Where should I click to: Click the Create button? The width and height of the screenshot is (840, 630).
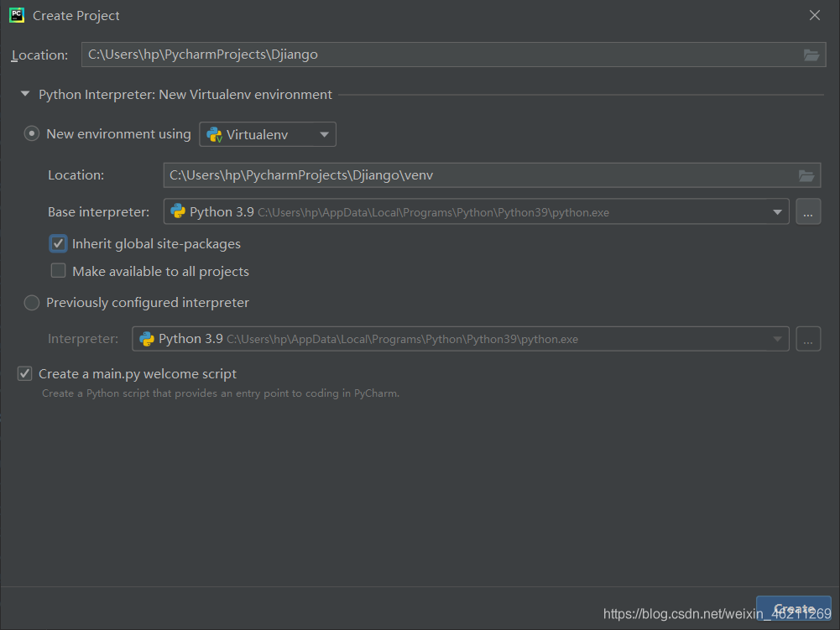[793, 610]
